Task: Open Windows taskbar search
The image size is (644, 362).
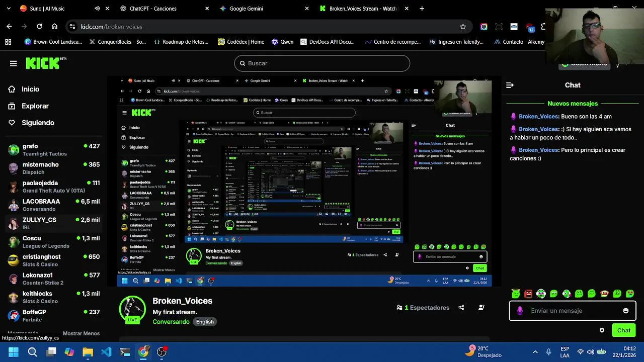Action: (x=32, y=352)
